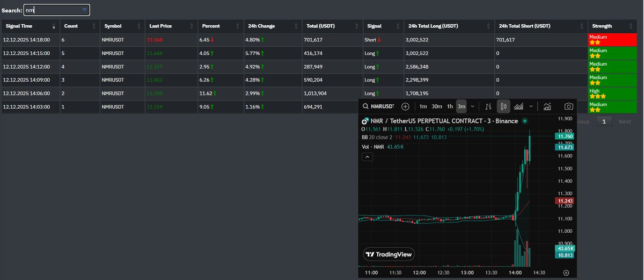The height and width of the screenshot is (280, 644).
Task: Click 24h change 5.77% cell
Action: tap(272, 53)
